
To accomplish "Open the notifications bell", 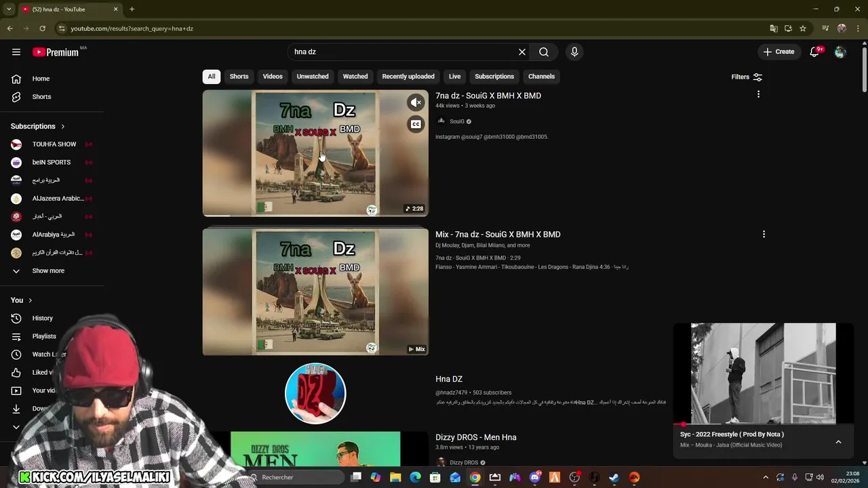I will point(814,52).
